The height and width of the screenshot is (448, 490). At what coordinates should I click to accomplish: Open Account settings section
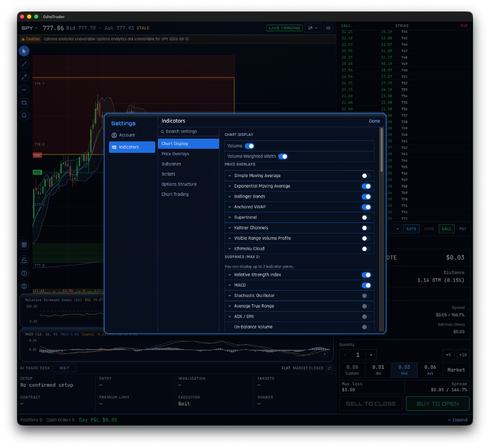[x=132, y=135]
